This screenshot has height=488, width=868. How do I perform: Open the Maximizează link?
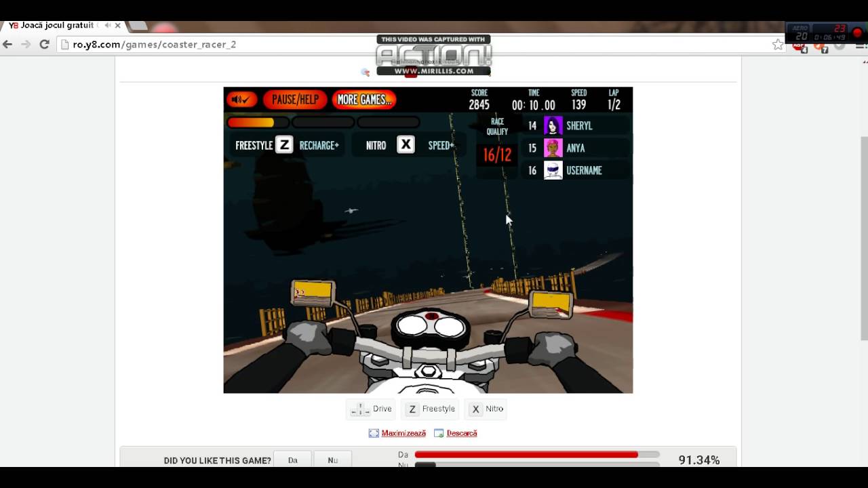[403, 433]
